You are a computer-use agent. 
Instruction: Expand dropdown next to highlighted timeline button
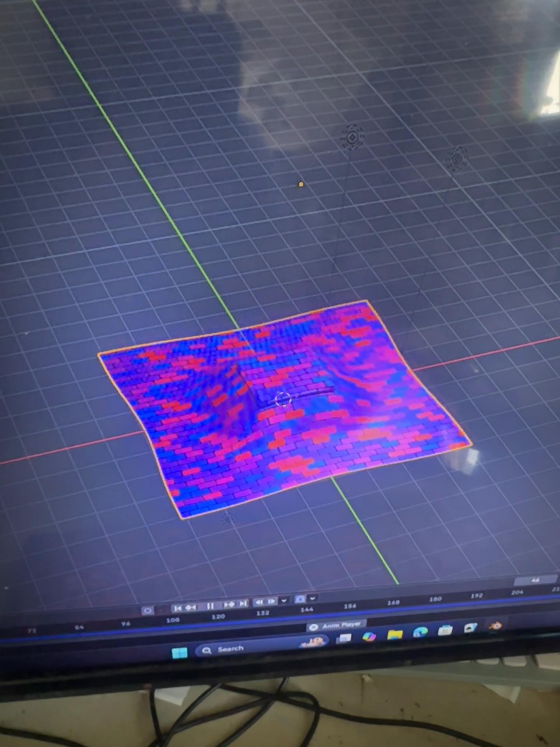point(312,598)
